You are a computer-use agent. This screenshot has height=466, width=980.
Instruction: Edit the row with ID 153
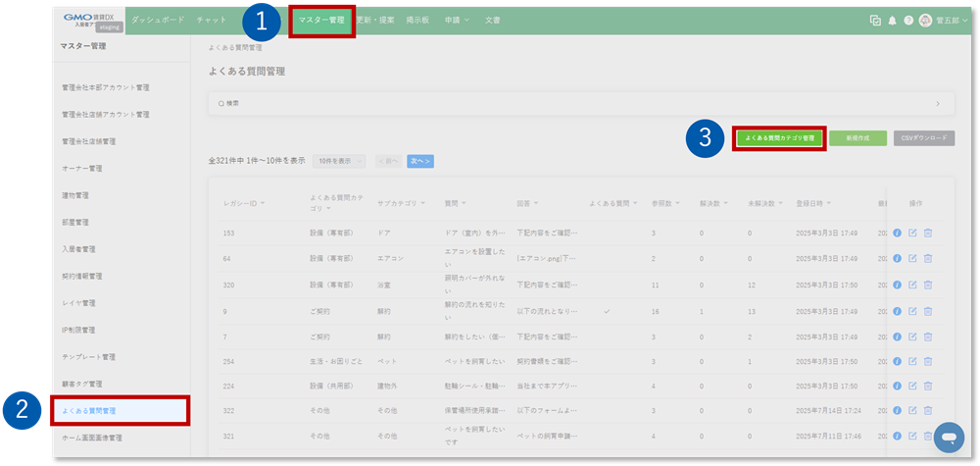(912, 233)
